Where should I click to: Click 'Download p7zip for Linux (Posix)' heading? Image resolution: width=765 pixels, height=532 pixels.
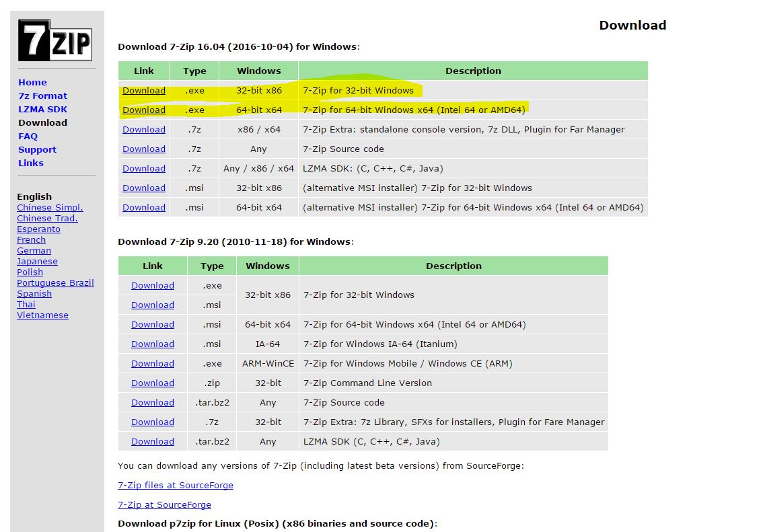(x=278, y=524)
